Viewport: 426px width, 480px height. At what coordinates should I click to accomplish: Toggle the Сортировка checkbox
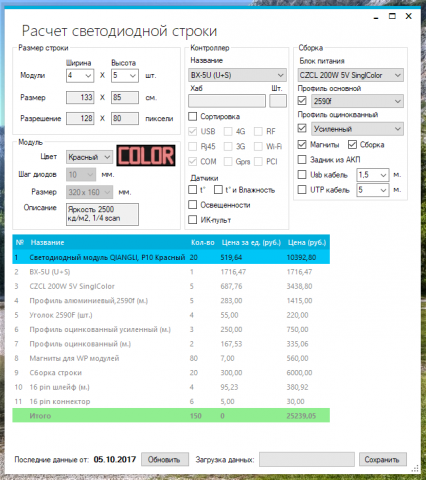point(193,116)
